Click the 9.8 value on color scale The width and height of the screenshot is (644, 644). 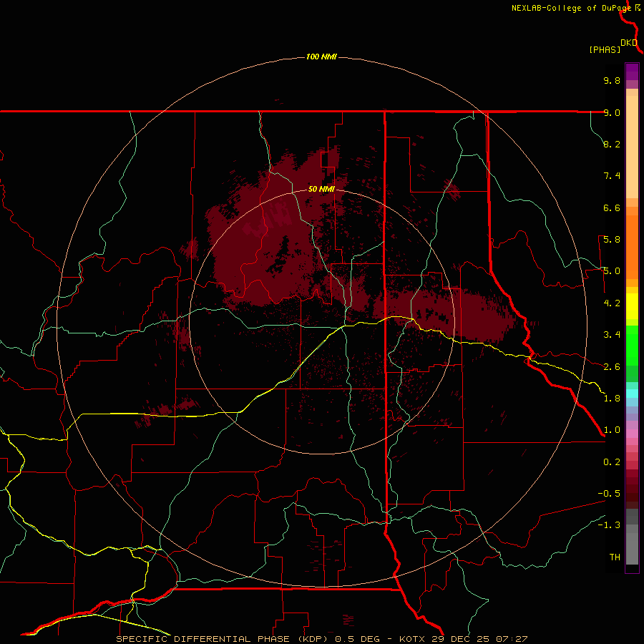point(612,80)
